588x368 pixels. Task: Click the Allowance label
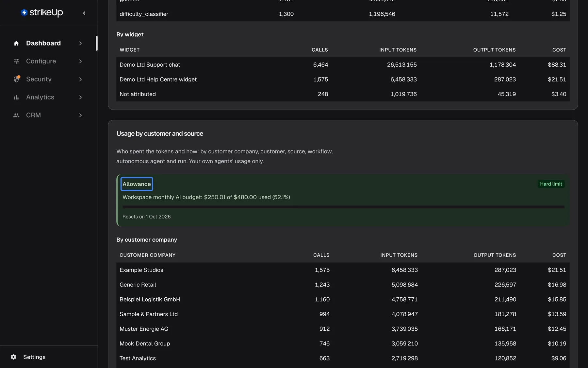(x=137, y=184)
